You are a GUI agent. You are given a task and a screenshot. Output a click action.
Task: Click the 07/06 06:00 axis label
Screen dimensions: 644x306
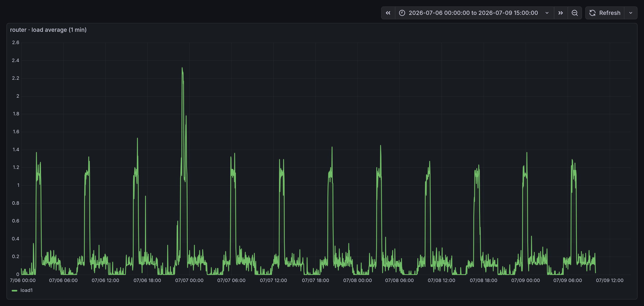click(x=63, y=280)
